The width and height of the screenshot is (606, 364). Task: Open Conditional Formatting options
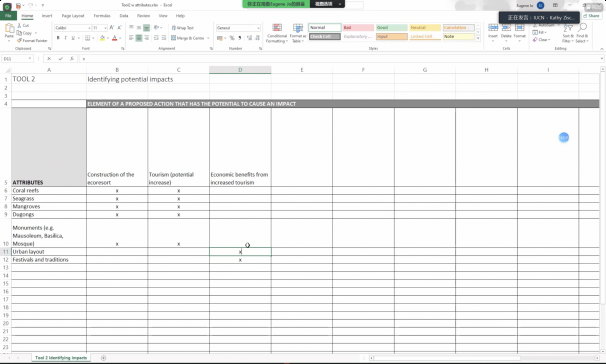coord(277,33)
